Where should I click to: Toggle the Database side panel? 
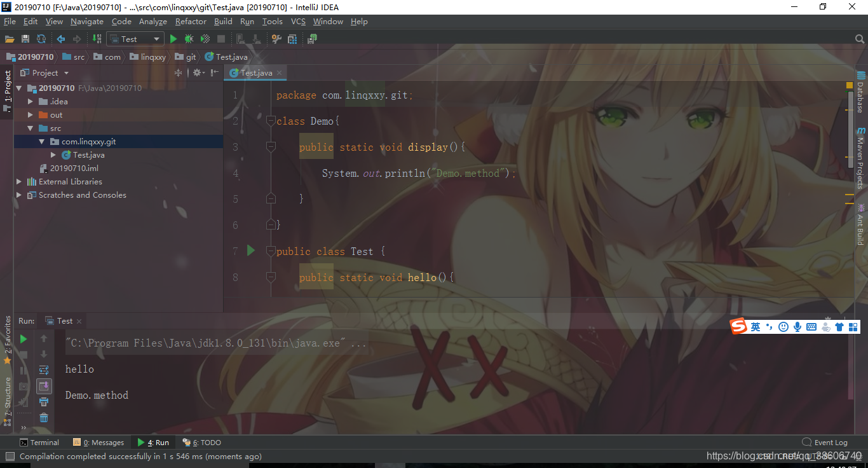(x=860, y=92)
